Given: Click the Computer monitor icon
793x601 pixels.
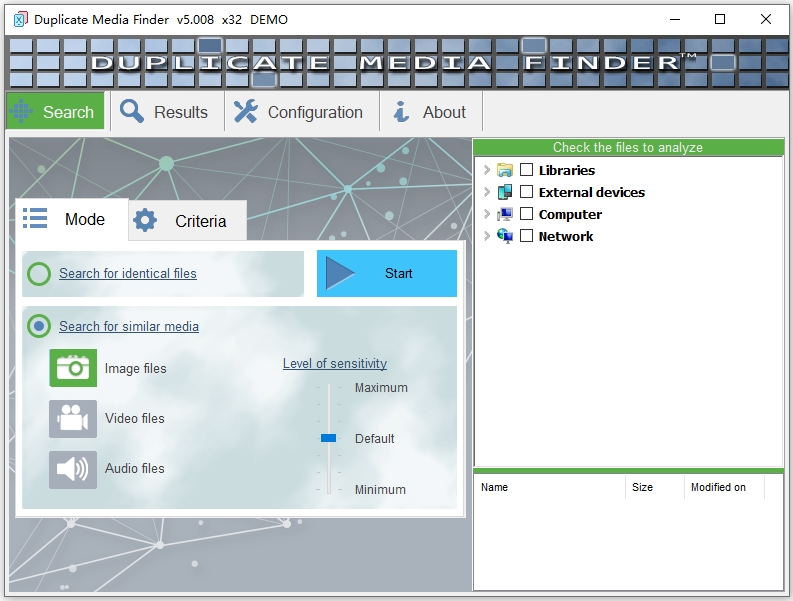Looking at the screenshot, I should point(505,214).
